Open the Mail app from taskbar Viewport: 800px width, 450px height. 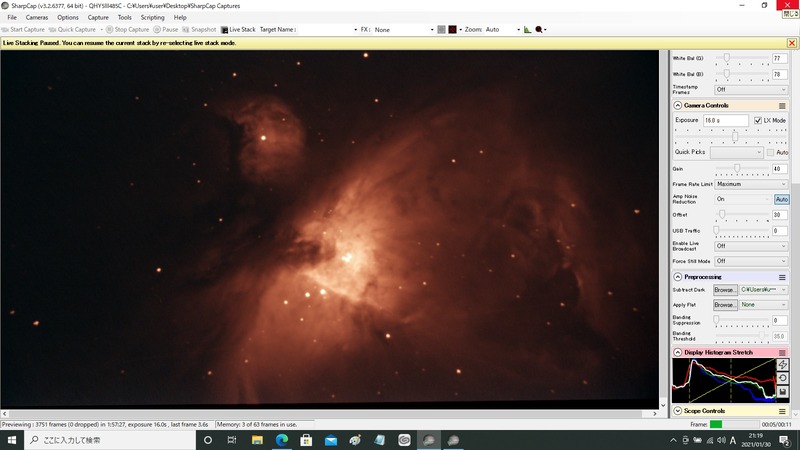click(331, 440)
